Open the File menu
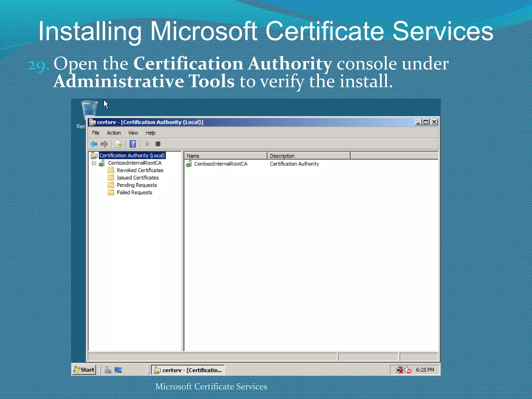532x399 pixels. click(x=96, y=133)
